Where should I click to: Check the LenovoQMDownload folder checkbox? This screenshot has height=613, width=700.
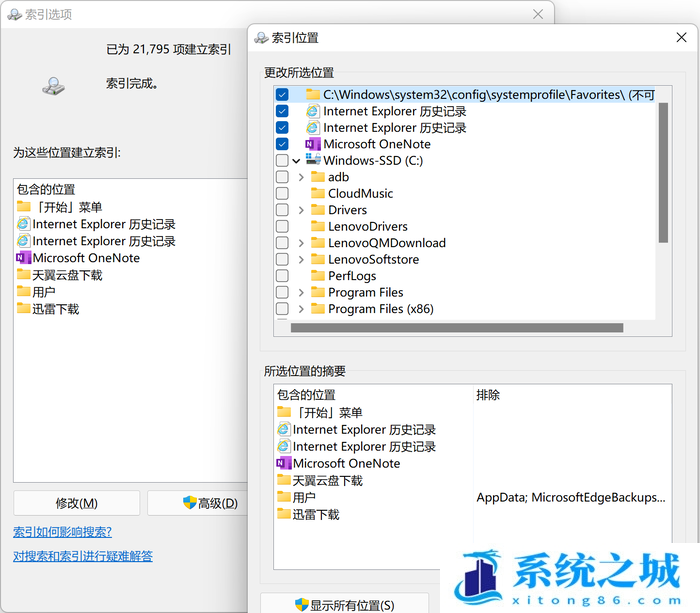pos(282,243)
